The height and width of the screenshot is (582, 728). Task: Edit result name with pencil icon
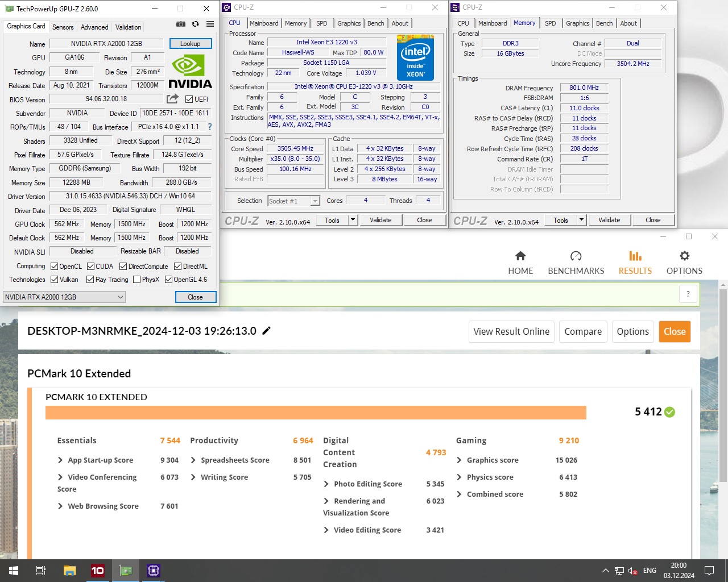point(266,331)
